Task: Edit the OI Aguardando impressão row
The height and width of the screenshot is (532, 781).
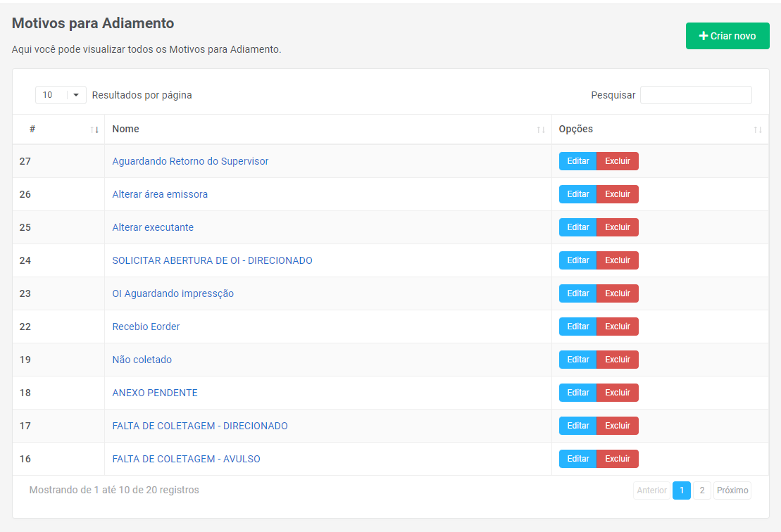Action: [x=577, y=293]
